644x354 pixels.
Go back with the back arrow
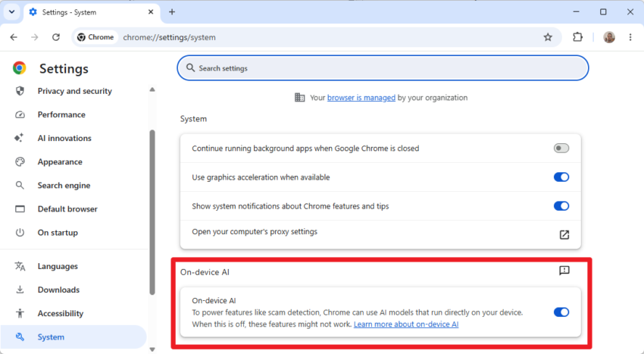pyautogui.click(x=14, y=37)
